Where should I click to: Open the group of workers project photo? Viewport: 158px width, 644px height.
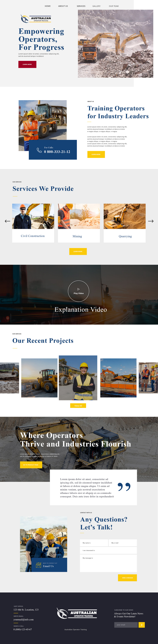[148, 378]
